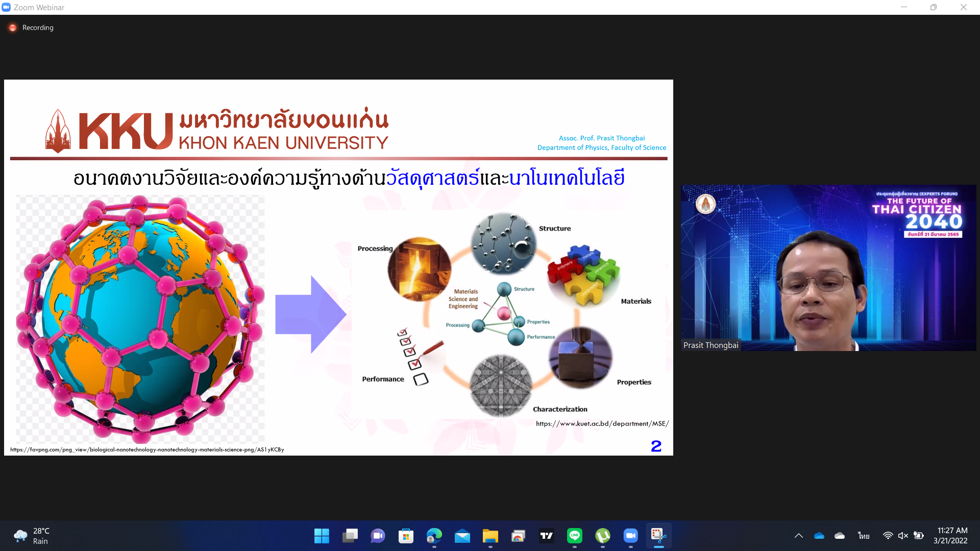Open File Explorer folder icon
This screenshot has height=551, width=980.
pos(491,536)
